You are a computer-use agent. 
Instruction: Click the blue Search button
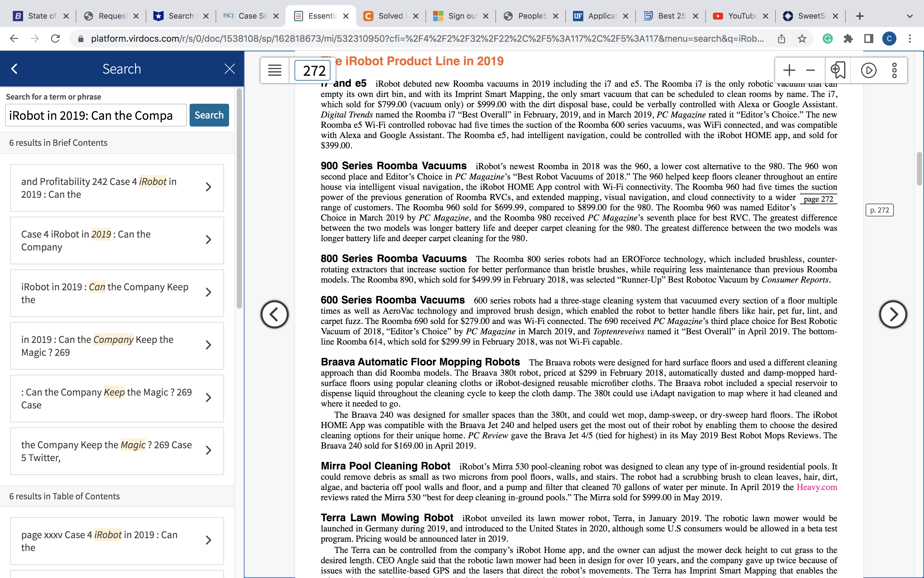coord(209,115)
